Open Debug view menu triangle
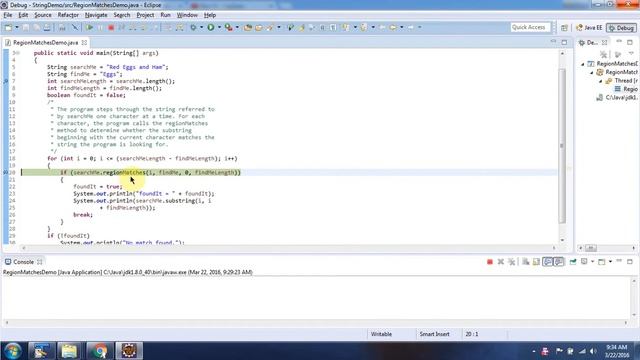Image resolution: width=640 pixels, height=360 pixels. click(631, 54)
